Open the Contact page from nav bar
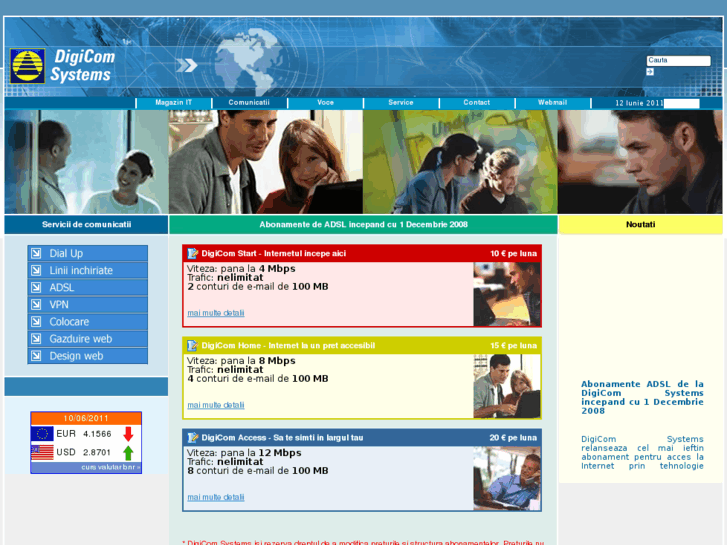Screen dimensions: 727x545 click(477, 103)
